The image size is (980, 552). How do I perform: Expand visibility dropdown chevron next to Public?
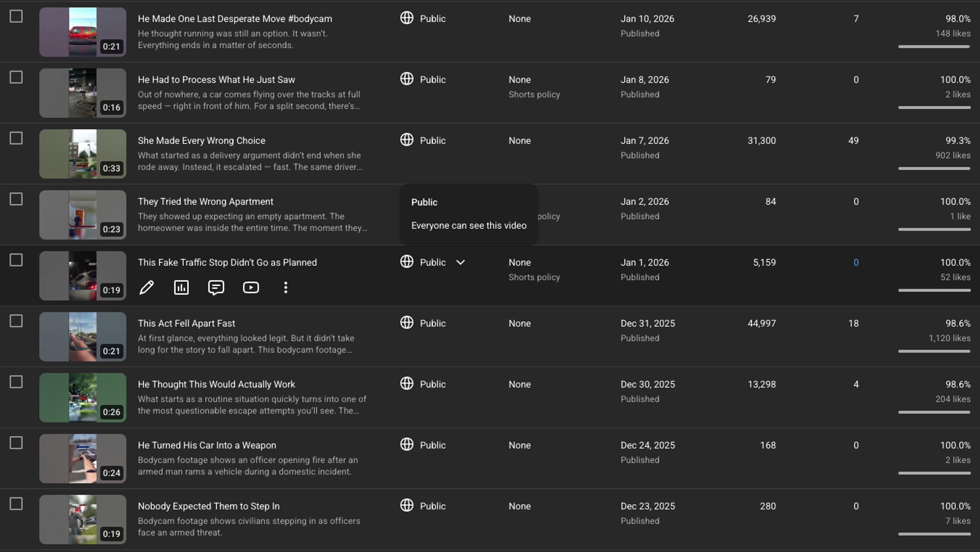click(x=461, y=263)
